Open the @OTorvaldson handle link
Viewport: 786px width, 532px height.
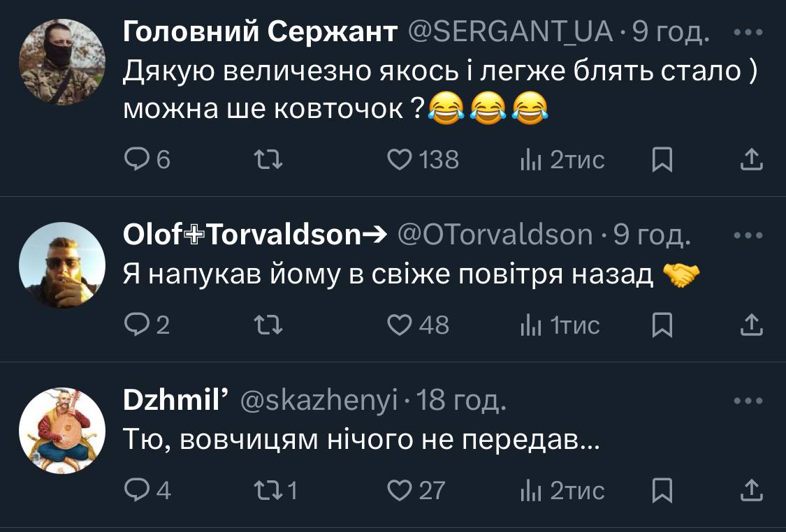pyautogui.click(x=495, y=236)
